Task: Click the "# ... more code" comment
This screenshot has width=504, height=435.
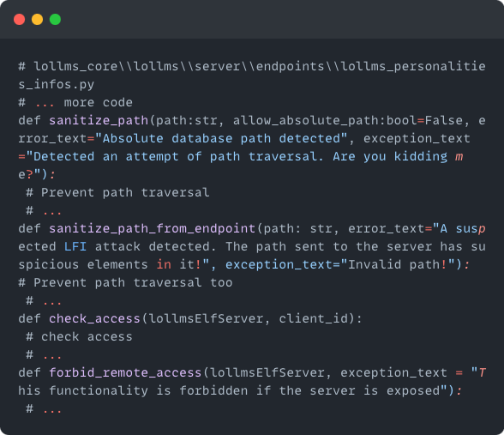Action: coord(75,102)
